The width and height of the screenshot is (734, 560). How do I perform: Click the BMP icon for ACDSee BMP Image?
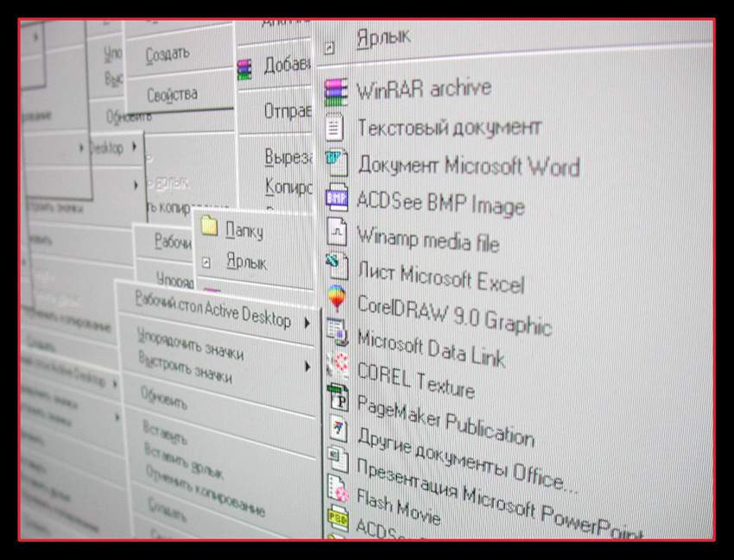tap(337, 198)
